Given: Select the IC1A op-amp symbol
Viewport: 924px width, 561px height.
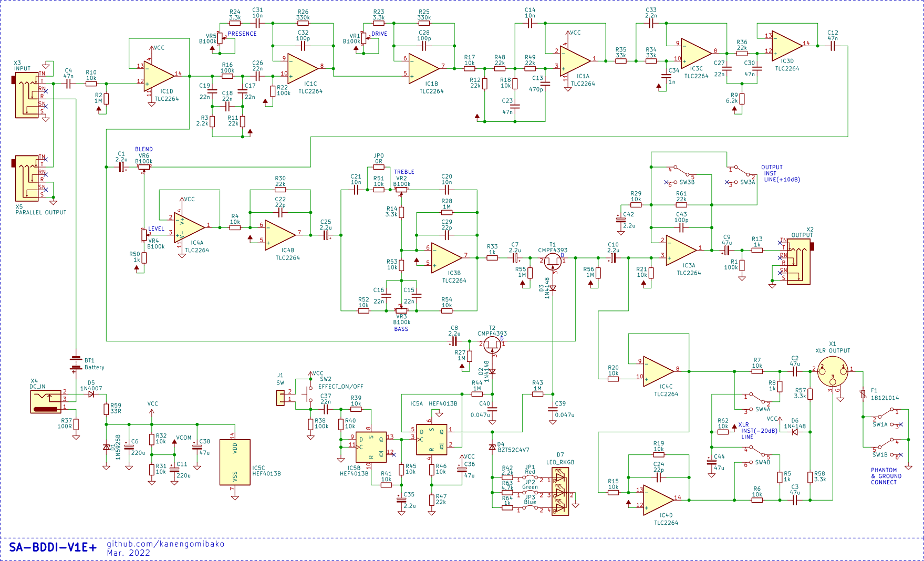Looking at the screenshot, I should click(575, 61).
